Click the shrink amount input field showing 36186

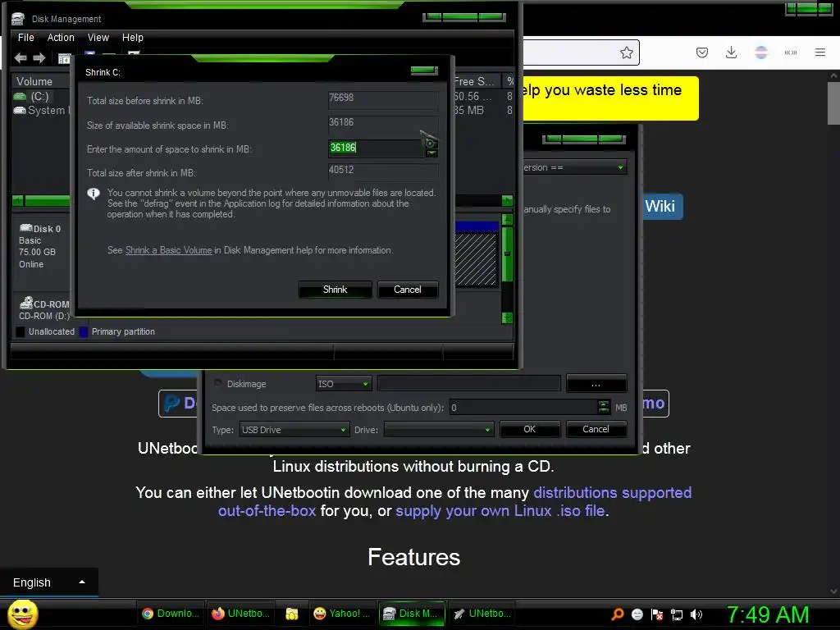tap(376, 148)
